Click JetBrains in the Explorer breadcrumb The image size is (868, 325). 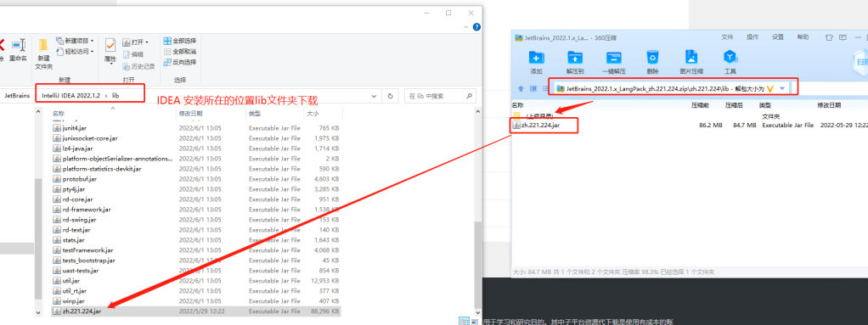(17, 96)
